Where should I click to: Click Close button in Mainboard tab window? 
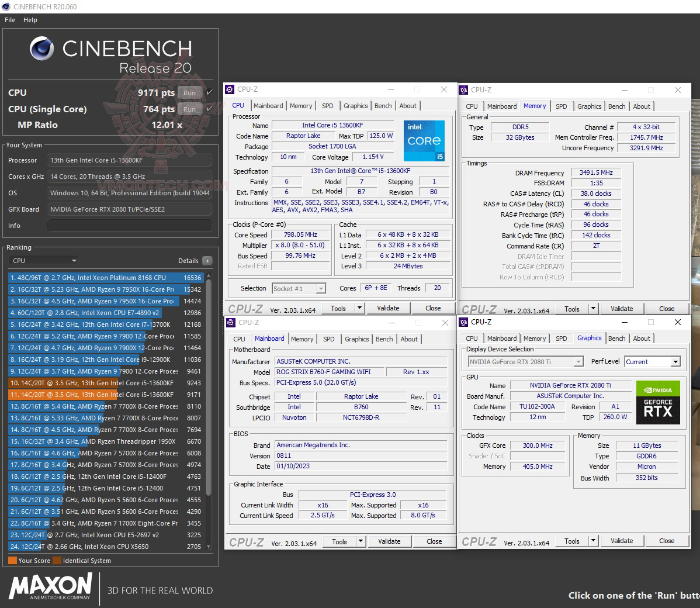pos(434,541)
